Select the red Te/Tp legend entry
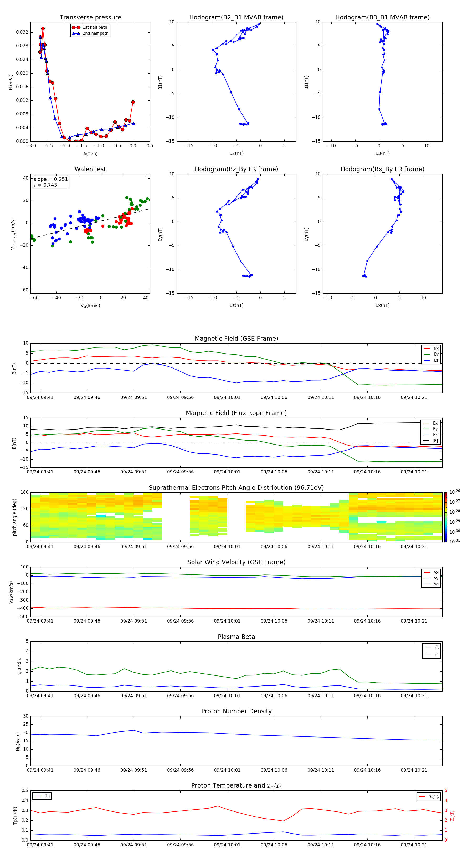The height and width of the screenshot is (868, 473). [x=429, y=796]
